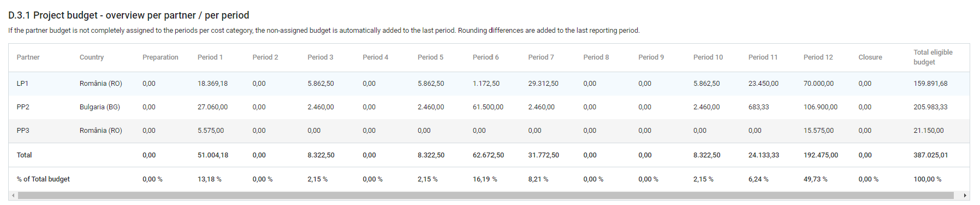The width and height of the screenshot is (980, 205).
Task: Click LP1 total eligible budget value 159.891,68
Action: [931, 84]
